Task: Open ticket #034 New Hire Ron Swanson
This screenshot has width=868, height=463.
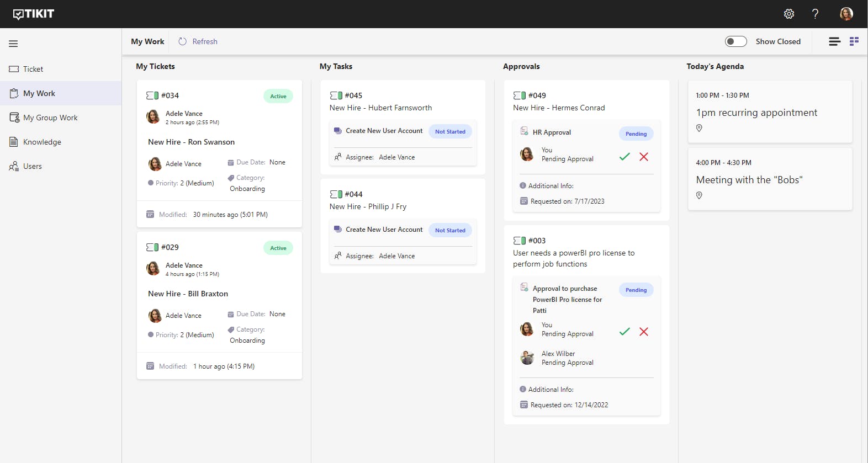Action: pyautogui.click(x=219, y=154)
